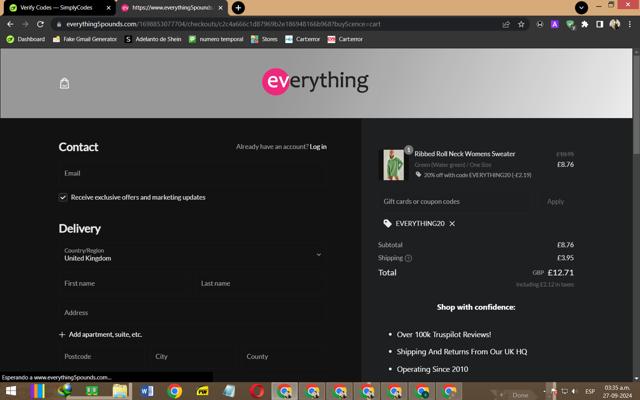Click Over 100k Truspilot Reviews text

click(x=444, y=335)
